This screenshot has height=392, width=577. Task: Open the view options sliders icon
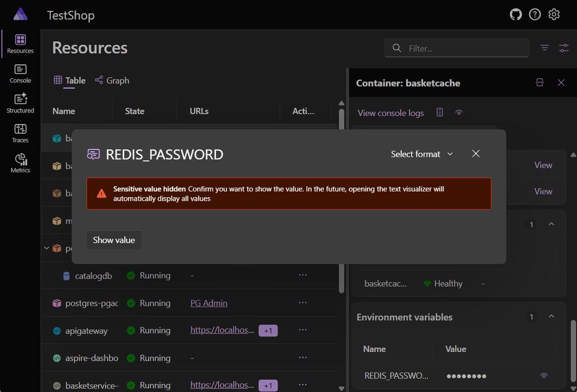pyautogui.click(x=564, y=48)
